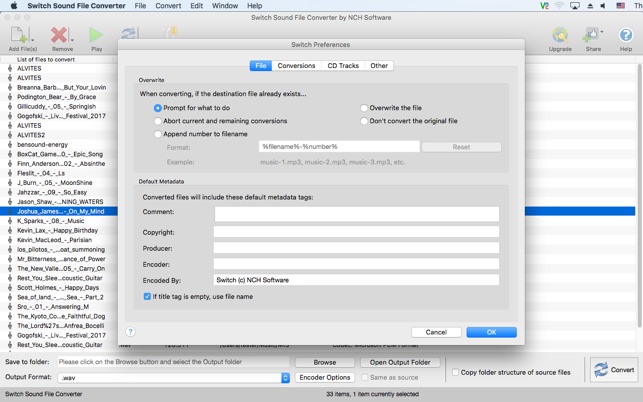Click the Encoder metadata field
This screenshot has width=643, height=402.
coord(356,264)
